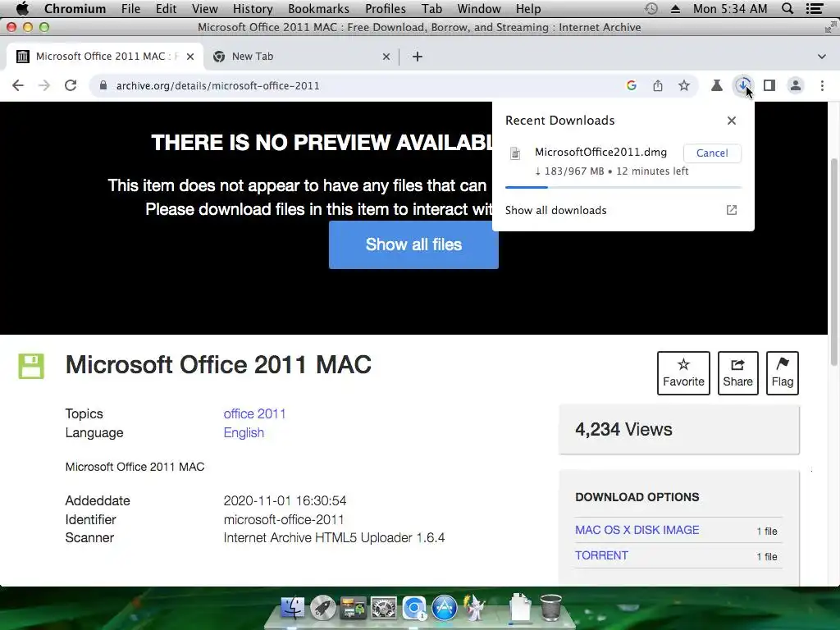Click the download stack document in dock
840x630 pixels.
coord(519,608)
